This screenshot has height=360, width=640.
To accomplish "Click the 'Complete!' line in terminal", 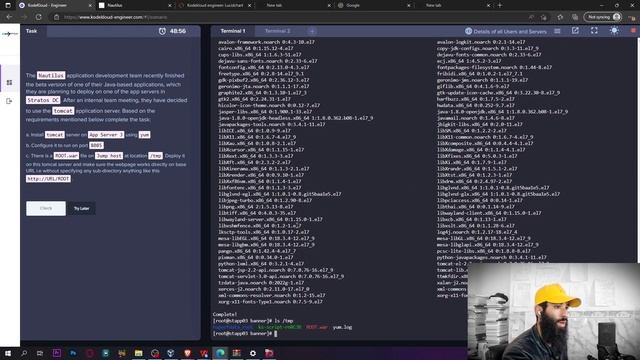I will 224,314.
